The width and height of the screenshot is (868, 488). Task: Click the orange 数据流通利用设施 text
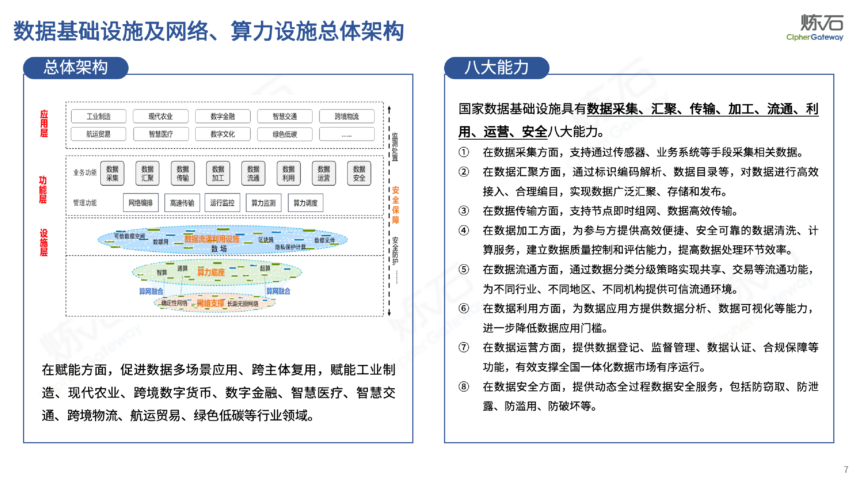coord(212,239)
